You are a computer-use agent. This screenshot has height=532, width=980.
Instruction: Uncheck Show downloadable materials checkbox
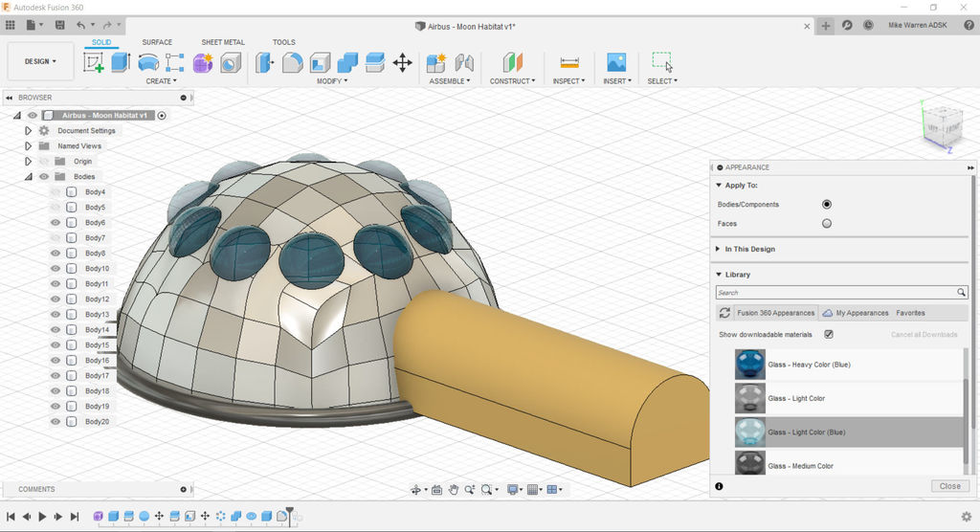tap(829, 335)
